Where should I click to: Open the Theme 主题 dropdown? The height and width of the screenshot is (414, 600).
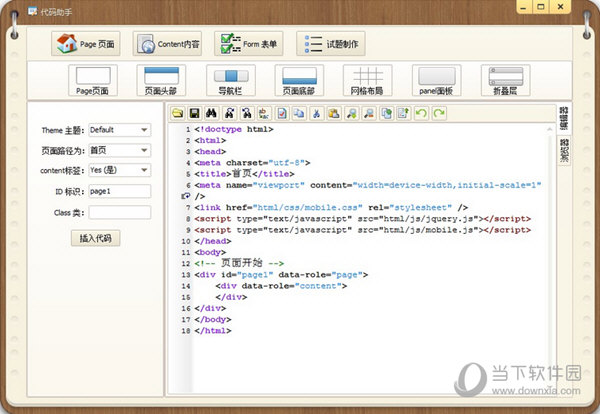(120, 130)
